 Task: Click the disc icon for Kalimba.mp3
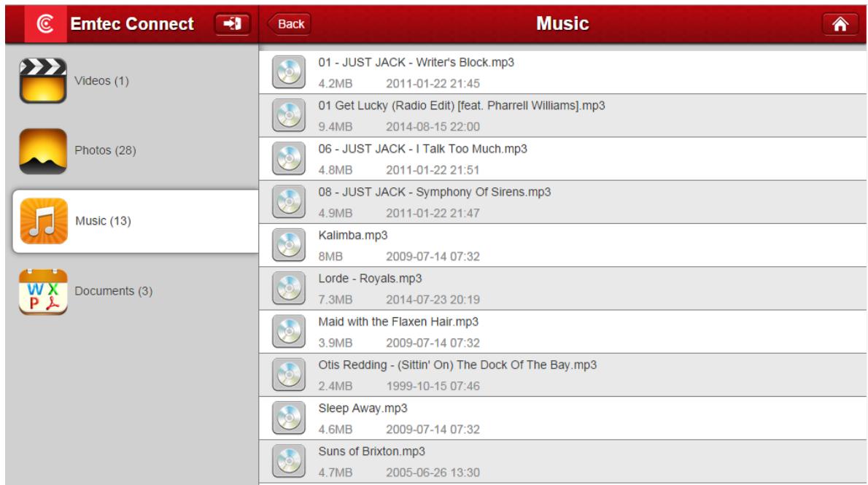pos(287,246)
